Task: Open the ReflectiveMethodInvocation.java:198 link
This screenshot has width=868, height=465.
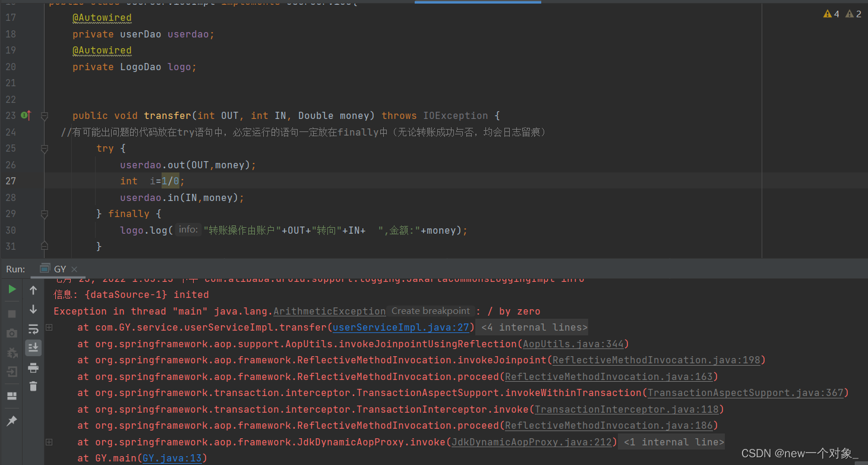Action: (656, 360)
